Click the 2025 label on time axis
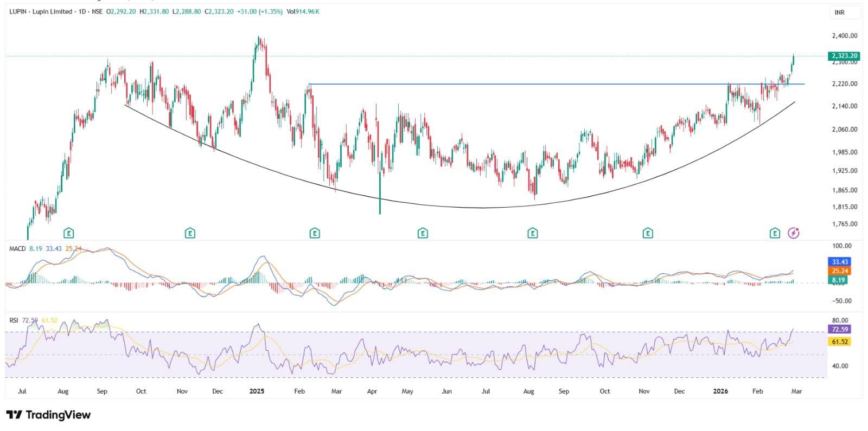This screenshot has height=431, width=868. (x=257, y=391)
